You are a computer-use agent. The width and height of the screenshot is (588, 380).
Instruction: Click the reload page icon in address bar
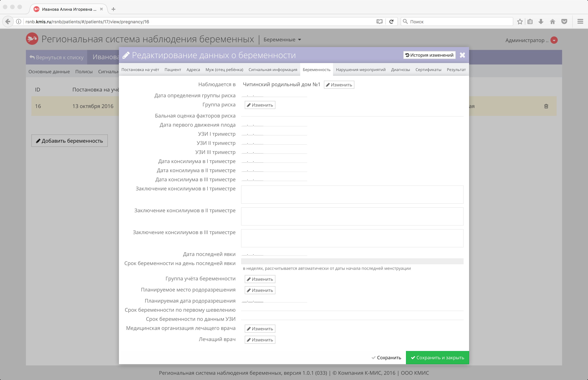(391, 22)
